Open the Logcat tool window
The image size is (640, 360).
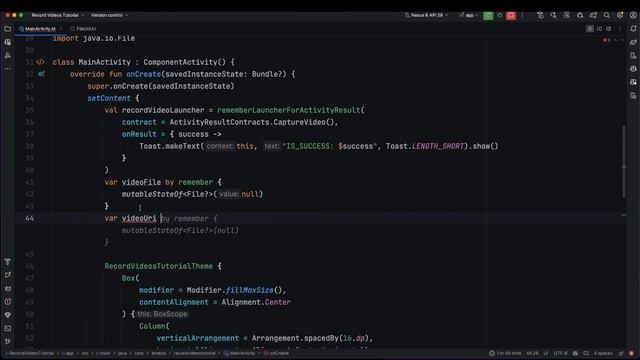coord(7,289)
